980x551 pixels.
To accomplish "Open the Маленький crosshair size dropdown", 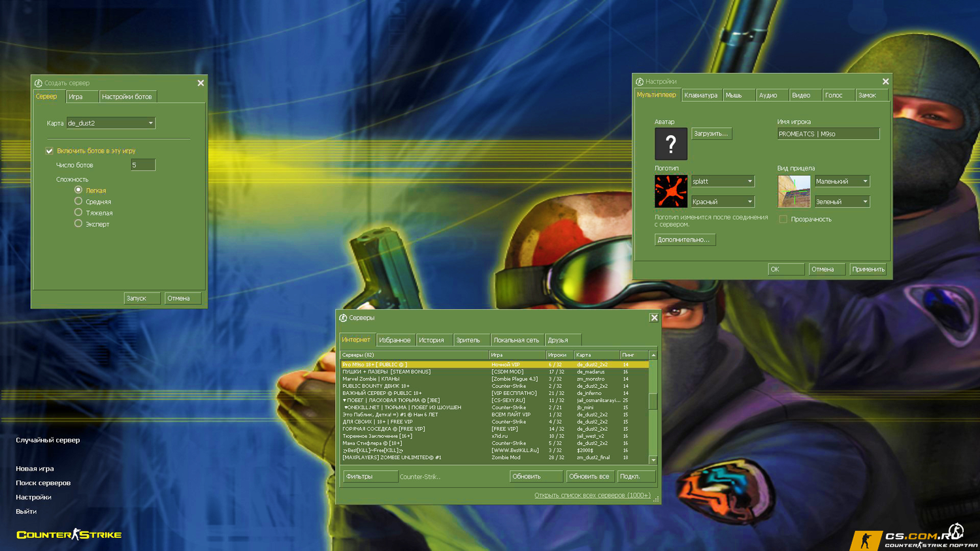I will (865, 181).
